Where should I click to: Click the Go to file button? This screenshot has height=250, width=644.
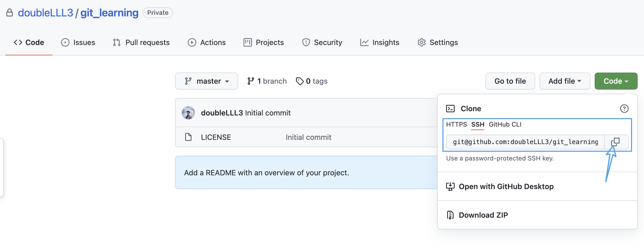tap(510, 81)
